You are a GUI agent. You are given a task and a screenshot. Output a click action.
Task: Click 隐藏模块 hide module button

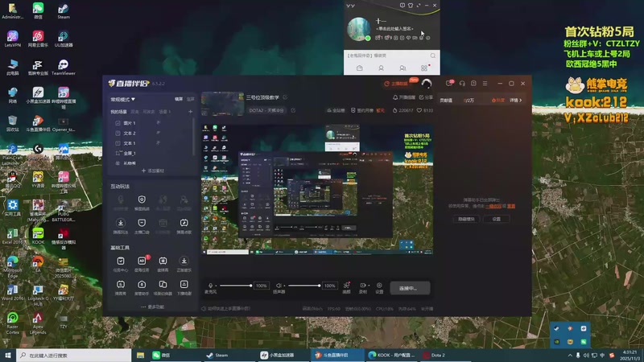pos(466,219)
